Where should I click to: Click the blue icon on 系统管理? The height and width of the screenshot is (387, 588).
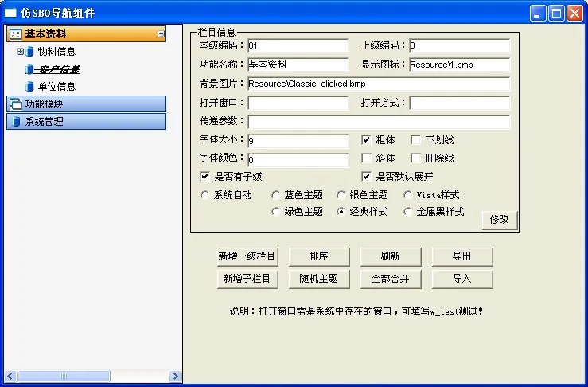[16, 122]
